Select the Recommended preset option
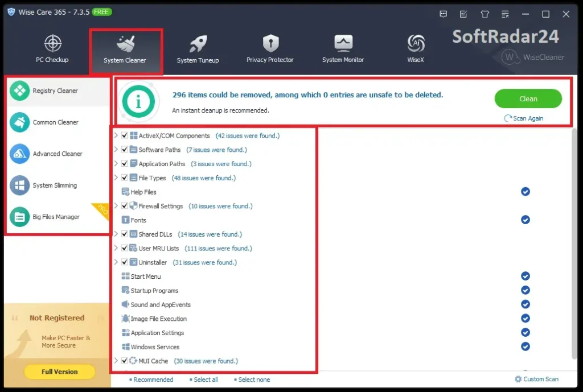Viewport: 583px width, 392px height. (152, 379)
